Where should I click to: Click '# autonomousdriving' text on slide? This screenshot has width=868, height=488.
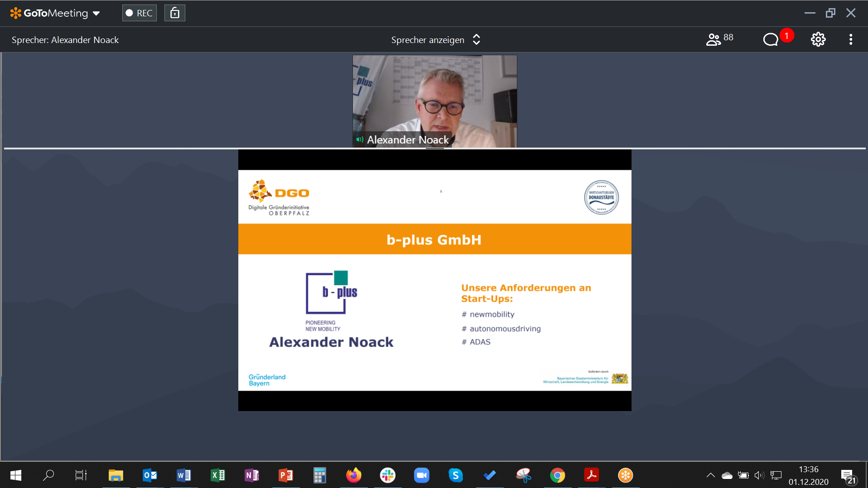point(501,329)
